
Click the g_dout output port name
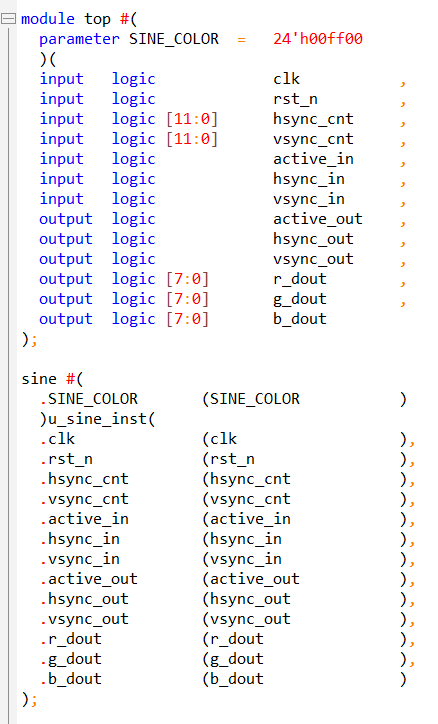click(x=300, y=300)
